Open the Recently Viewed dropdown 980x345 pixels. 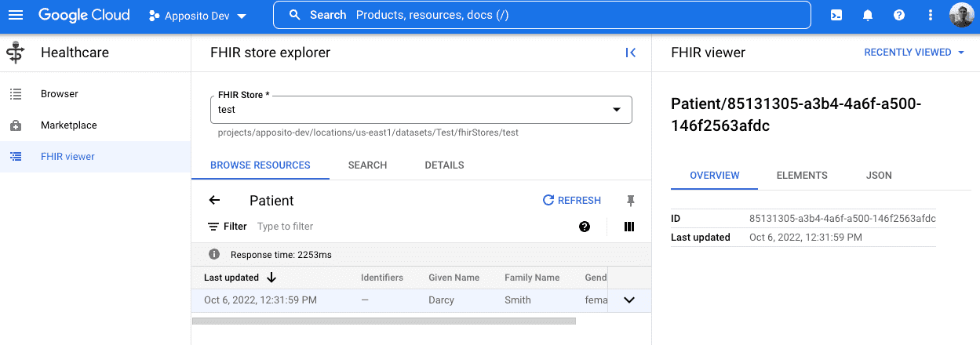coord(914,53)
